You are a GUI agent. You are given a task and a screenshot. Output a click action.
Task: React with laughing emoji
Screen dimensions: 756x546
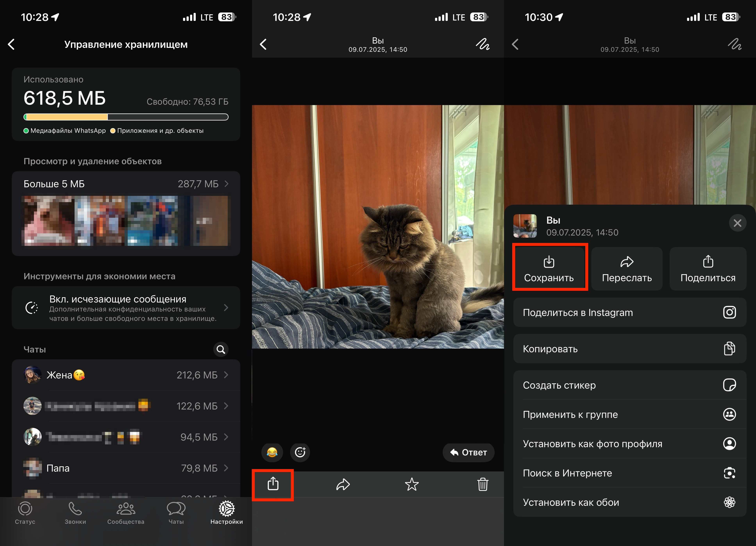point(272,452)
